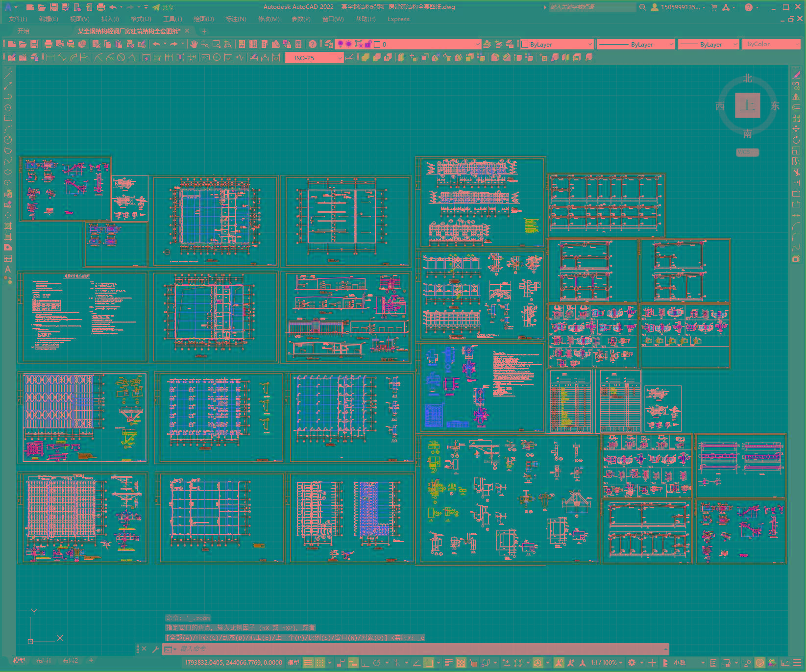Image resolution: width=806 pixels, height=672 pixels.
Task: Click the New drawing icon in quick access toolbar
Action: coord(30,7)
